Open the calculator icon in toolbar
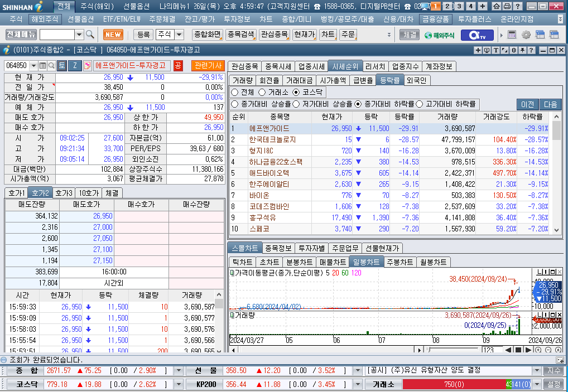The width and height of the screenshot is (568, 392). pyautogui.click(x=512, y=35)
